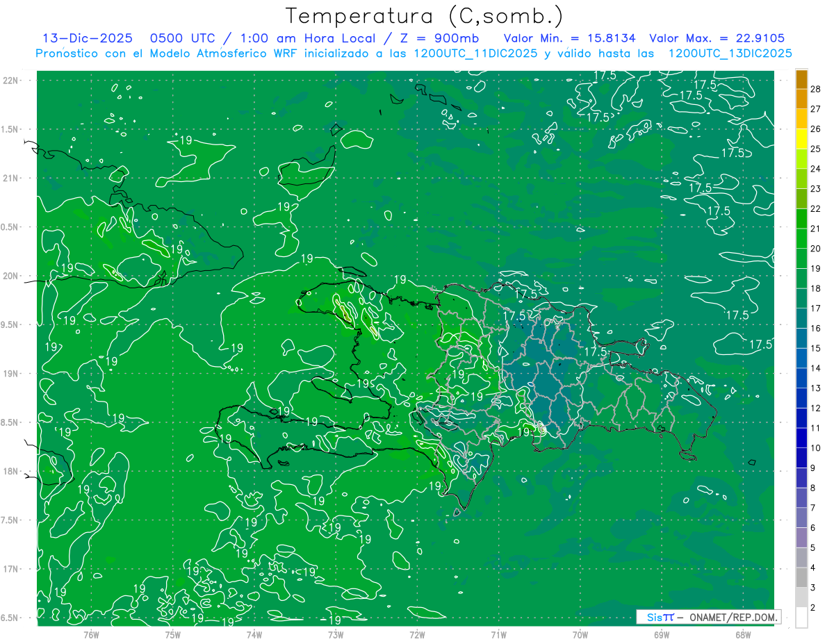
Task: Click the orange 28 color swatch
Action: click(801, 79)
